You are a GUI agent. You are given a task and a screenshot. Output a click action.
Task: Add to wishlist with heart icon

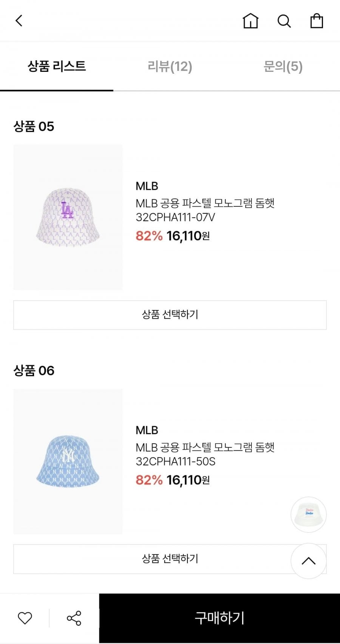25,618
